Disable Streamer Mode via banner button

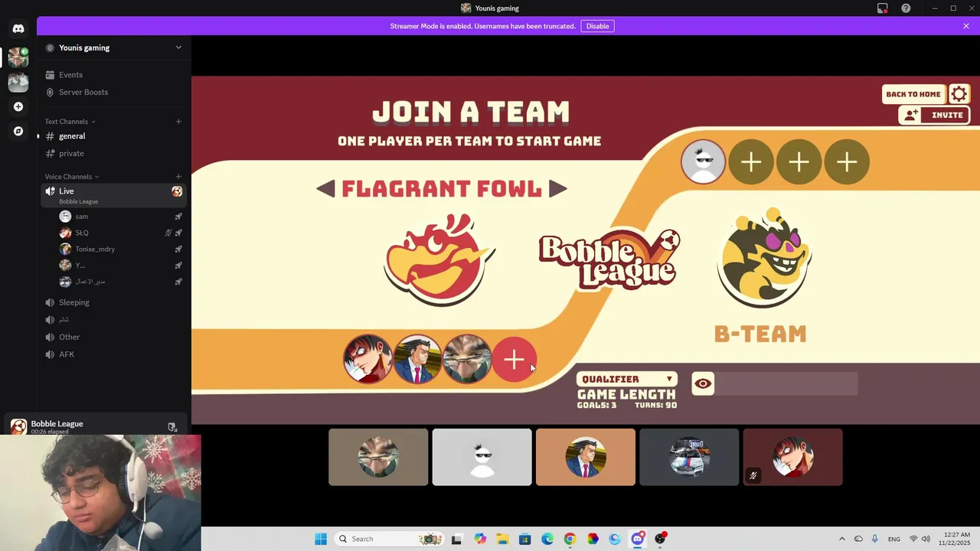pyautogui.click(x=597, y=26)
